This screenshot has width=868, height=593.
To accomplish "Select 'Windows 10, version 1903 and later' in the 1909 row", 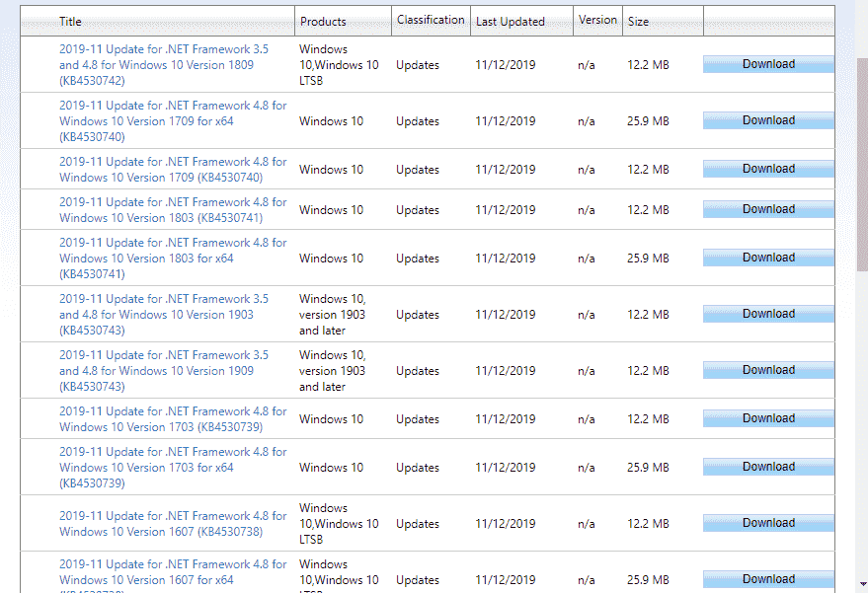I will pos(332,371).
